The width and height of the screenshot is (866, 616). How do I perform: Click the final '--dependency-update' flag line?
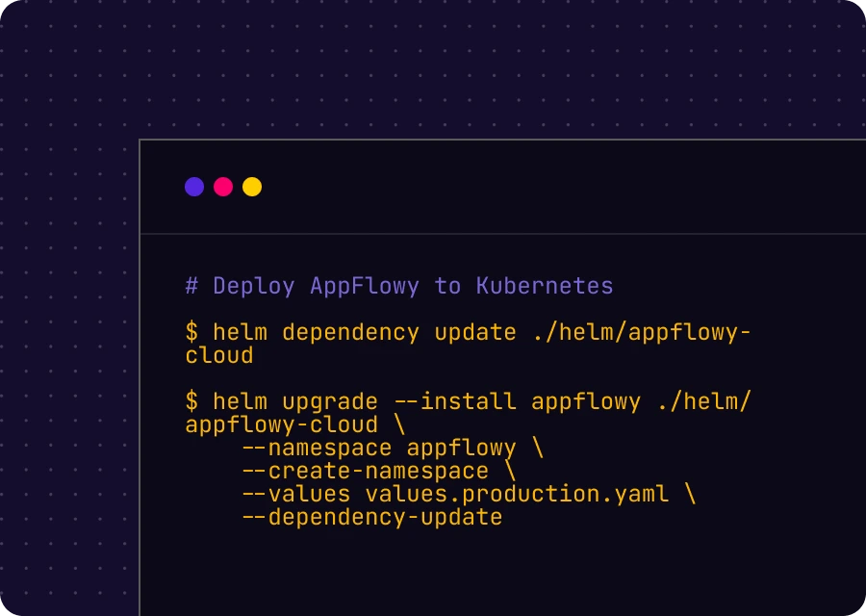coord(372,518)
